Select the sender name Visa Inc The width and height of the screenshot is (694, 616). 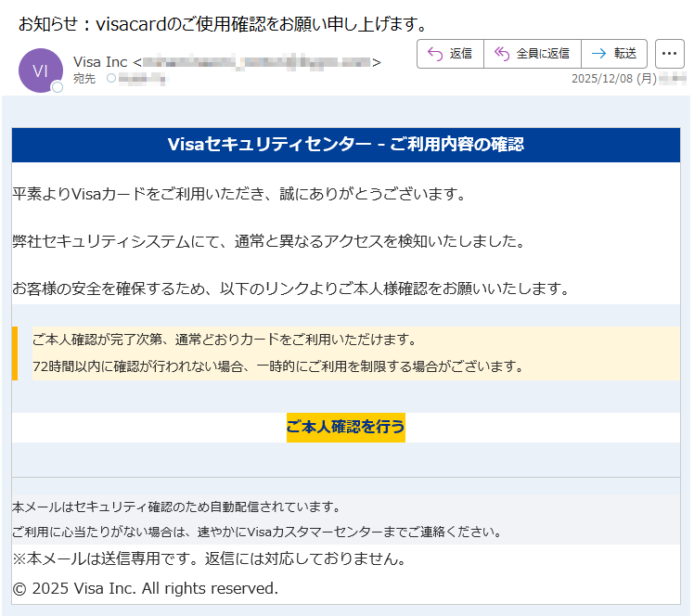point(100,62)
